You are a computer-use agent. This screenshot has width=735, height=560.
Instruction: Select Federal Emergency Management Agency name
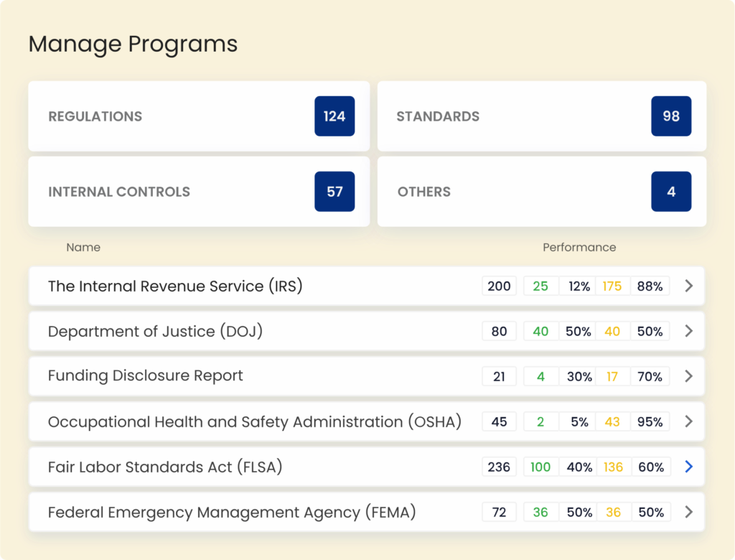pos(232,512)
